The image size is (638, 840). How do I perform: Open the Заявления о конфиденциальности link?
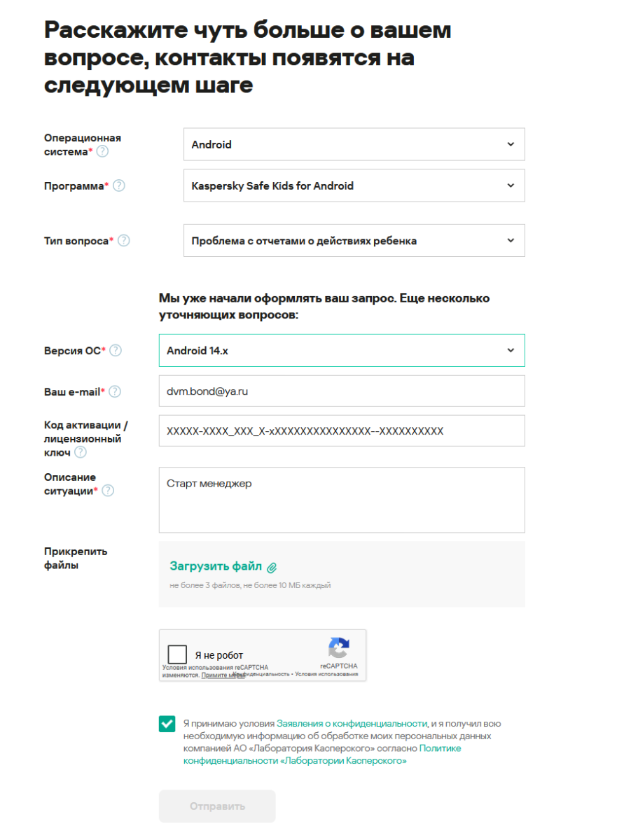tap(352, 724)
